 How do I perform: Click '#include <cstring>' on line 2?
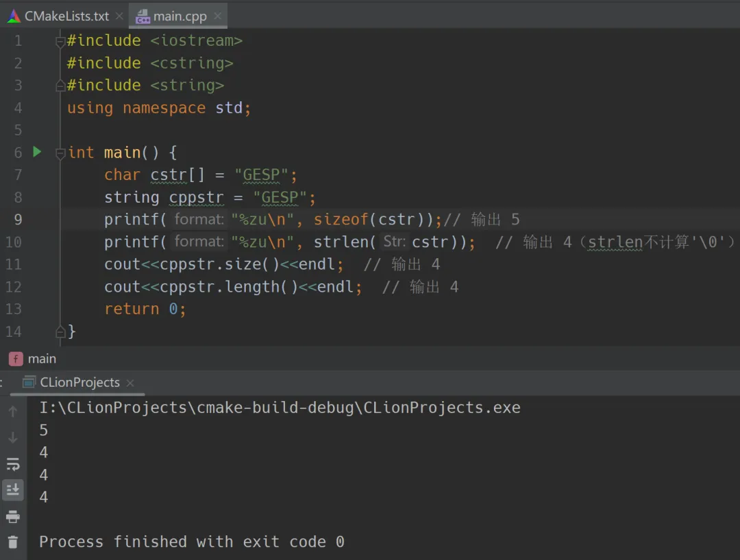(150, 63)
